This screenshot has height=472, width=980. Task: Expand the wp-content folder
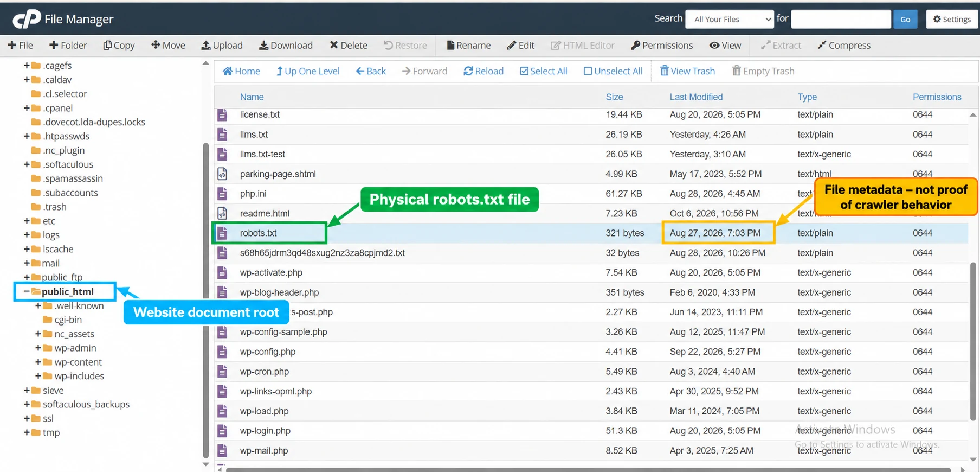(38, 362)
